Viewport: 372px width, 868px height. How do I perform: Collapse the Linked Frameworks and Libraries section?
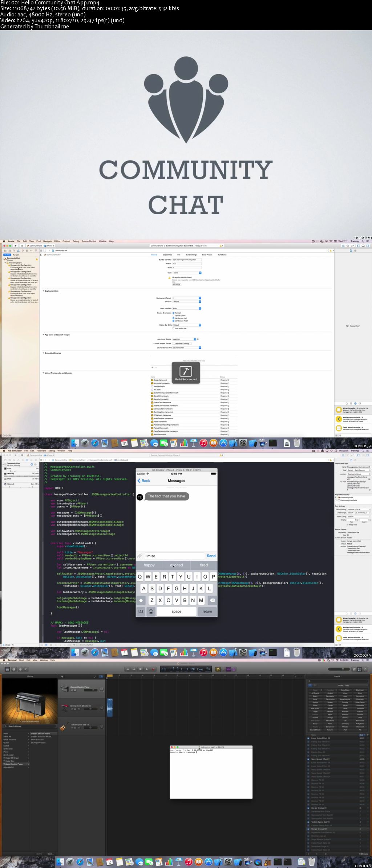[x=44, y=373]
